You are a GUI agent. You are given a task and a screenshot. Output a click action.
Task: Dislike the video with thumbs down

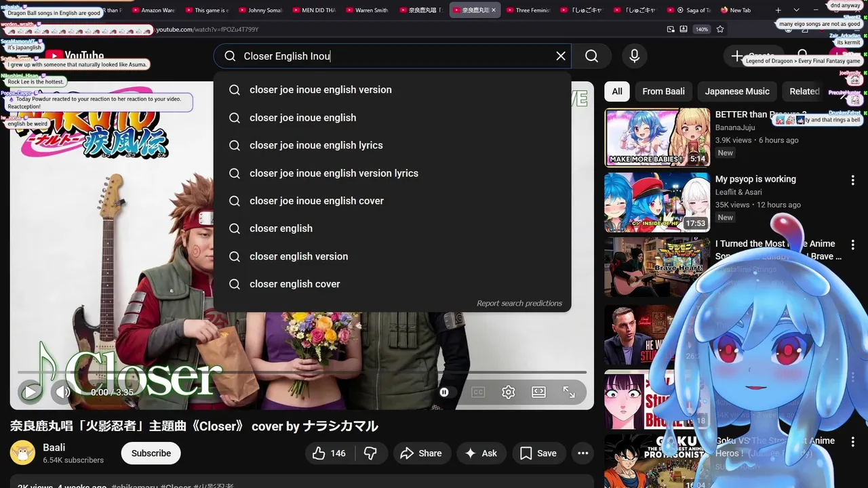click(370, 453)
